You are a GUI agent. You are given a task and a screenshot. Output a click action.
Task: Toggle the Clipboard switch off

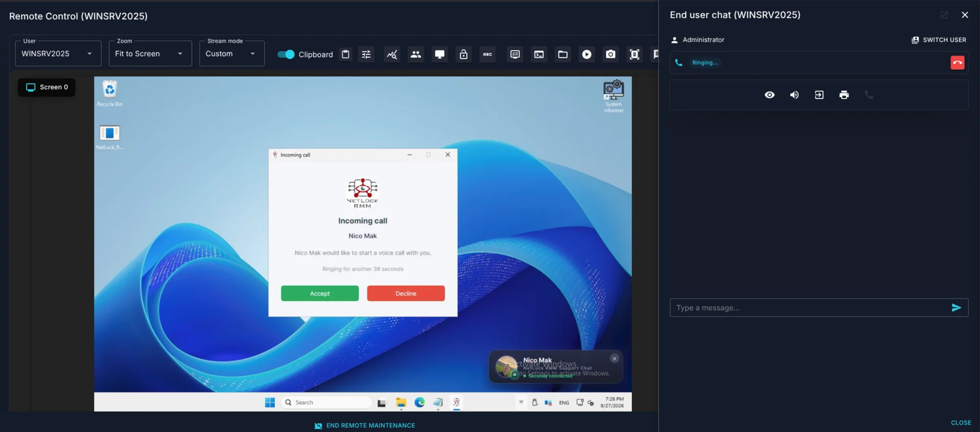click(286, 54)
